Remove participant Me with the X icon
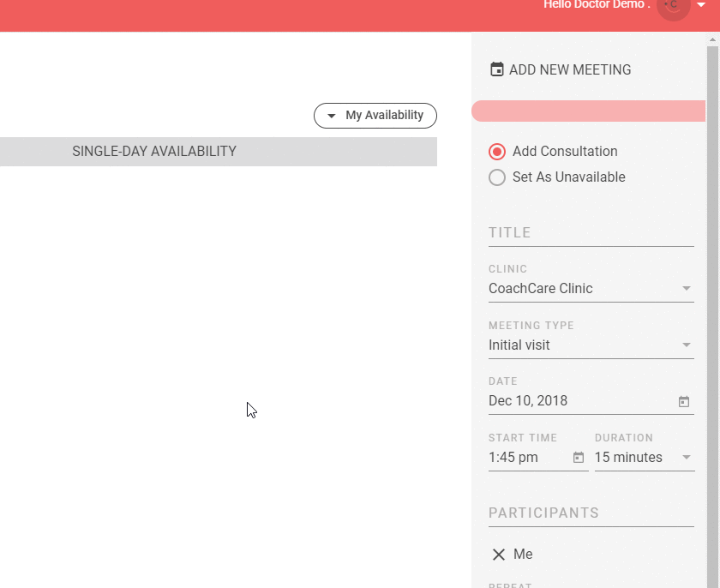 499,555
